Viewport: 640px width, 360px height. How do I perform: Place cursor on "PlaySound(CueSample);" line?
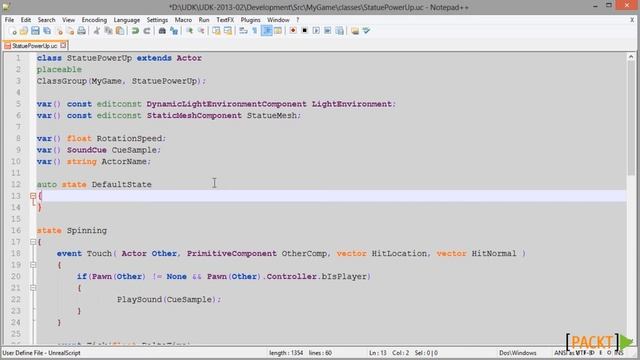169,300
